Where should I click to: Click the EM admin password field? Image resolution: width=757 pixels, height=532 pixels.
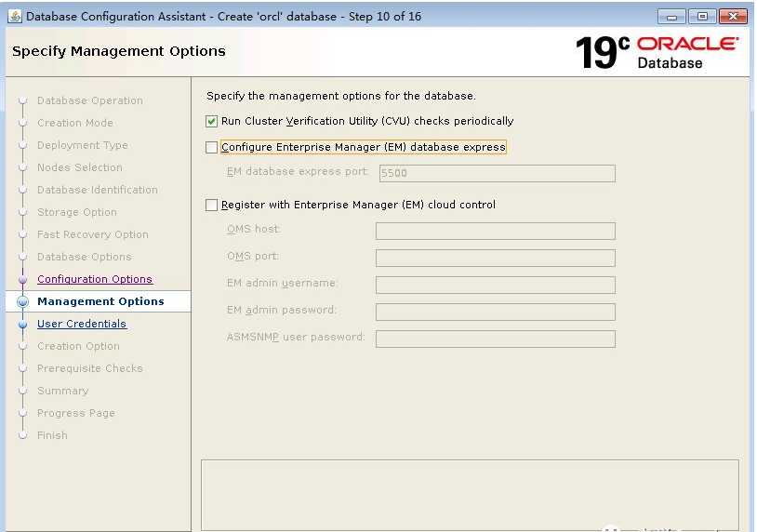coord(496,313)
